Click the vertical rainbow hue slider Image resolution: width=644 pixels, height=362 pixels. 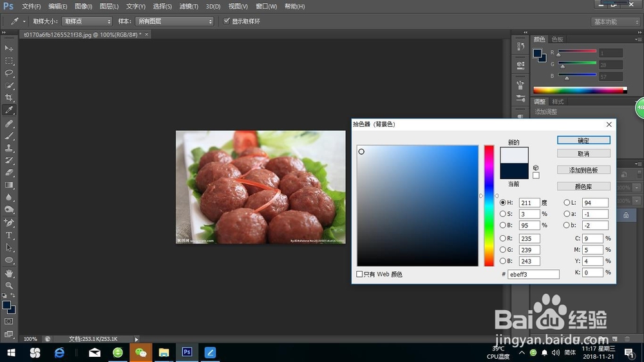489,205
